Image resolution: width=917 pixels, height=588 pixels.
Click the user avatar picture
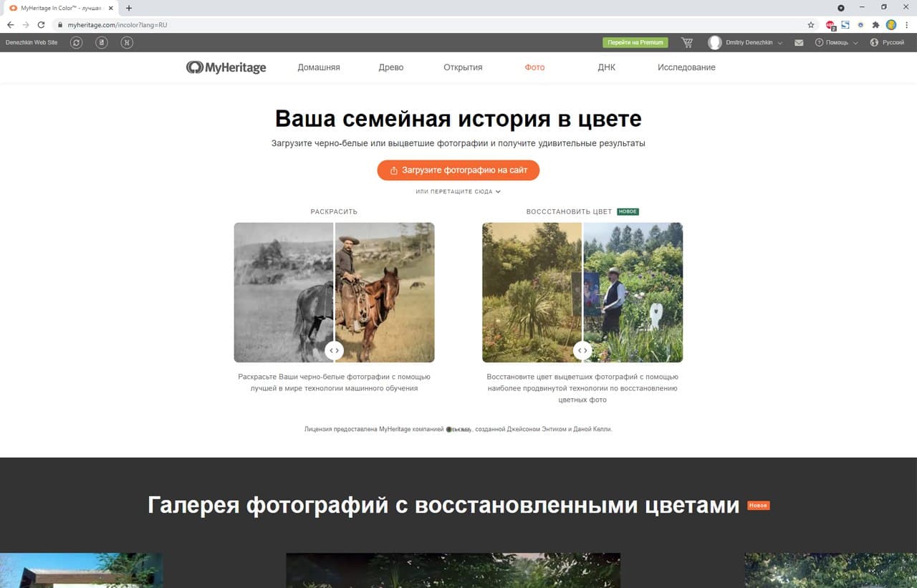(715, 42)
